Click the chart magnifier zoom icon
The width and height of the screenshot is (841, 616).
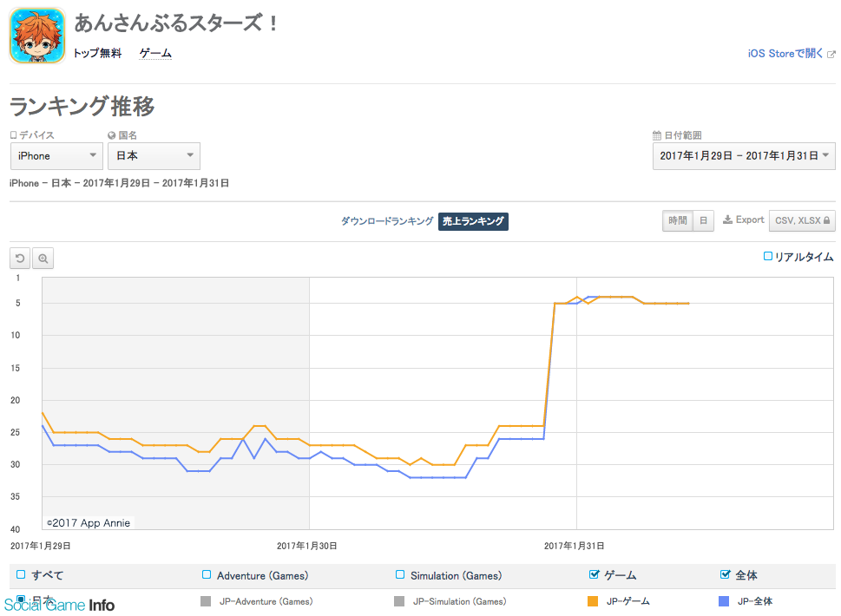43,259
